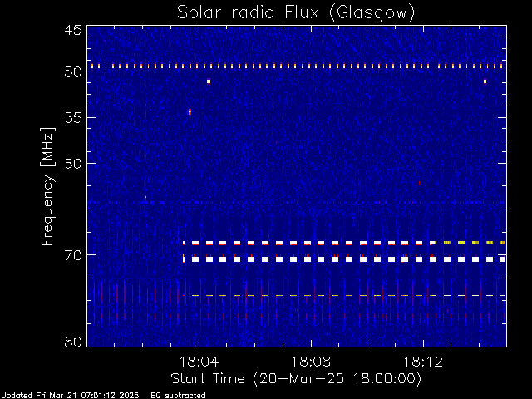Click the 80 MHz axis label

[73, 342]
